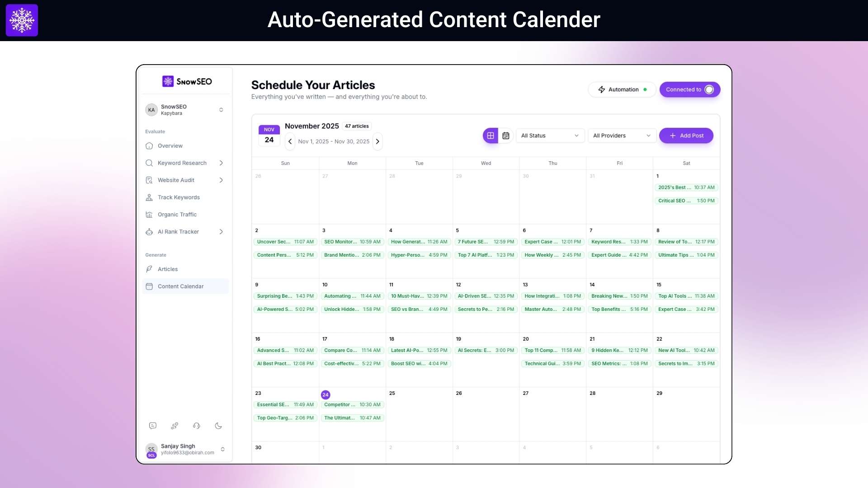
Task: Open the Website Audit tool
Action: (175, 180)
